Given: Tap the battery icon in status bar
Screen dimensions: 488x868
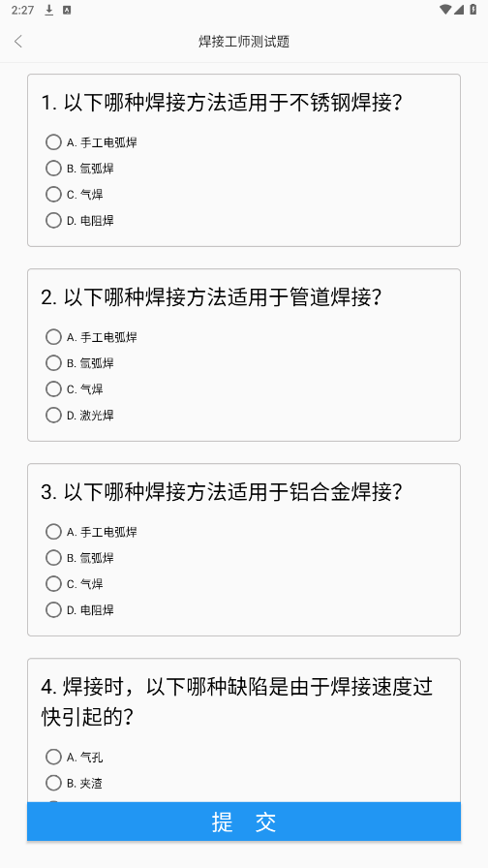Looking at the screenshot, I should pyautogui.click(x=473, y=10).
